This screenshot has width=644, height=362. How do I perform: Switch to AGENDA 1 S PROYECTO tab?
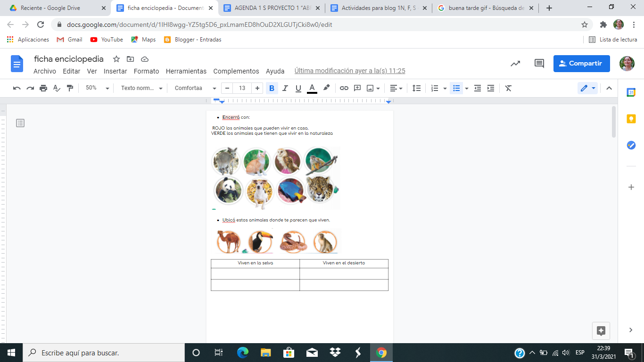(272, 8)
